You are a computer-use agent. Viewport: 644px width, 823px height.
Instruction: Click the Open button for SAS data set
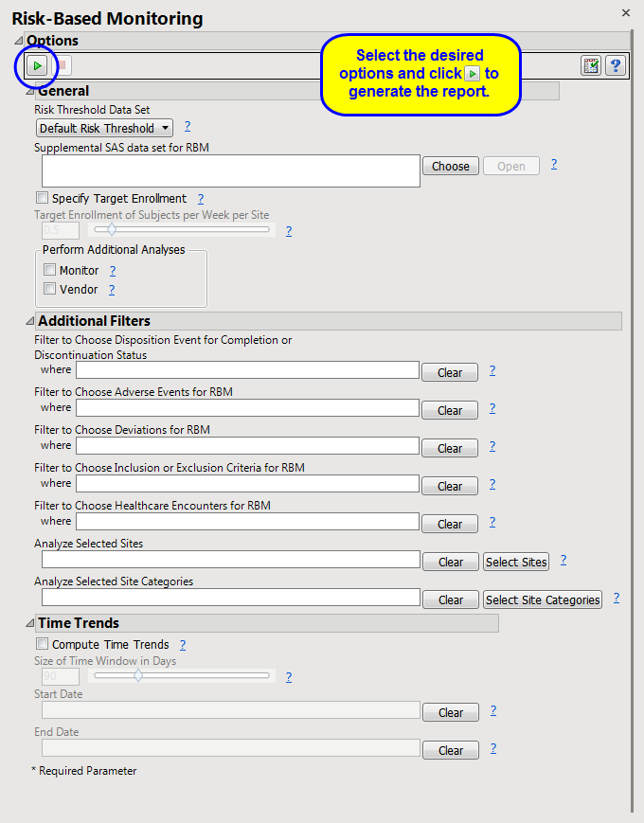click(511, 166)
